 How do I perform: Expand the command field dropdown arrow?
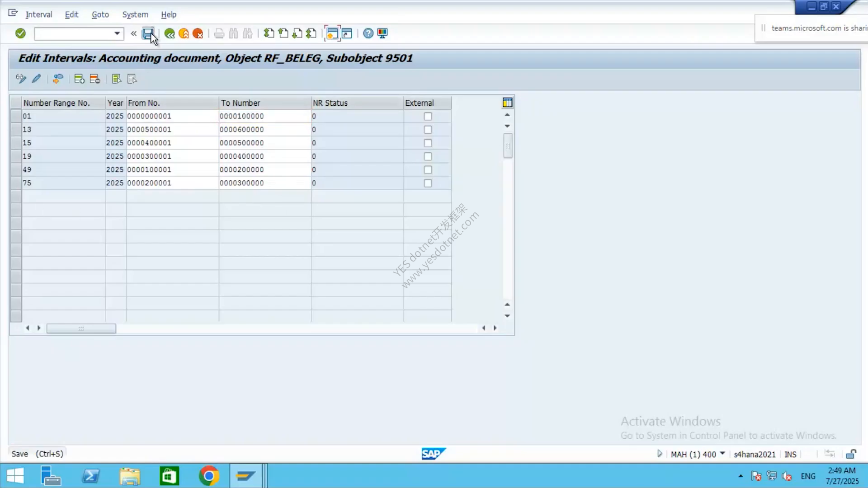point(117,33)
